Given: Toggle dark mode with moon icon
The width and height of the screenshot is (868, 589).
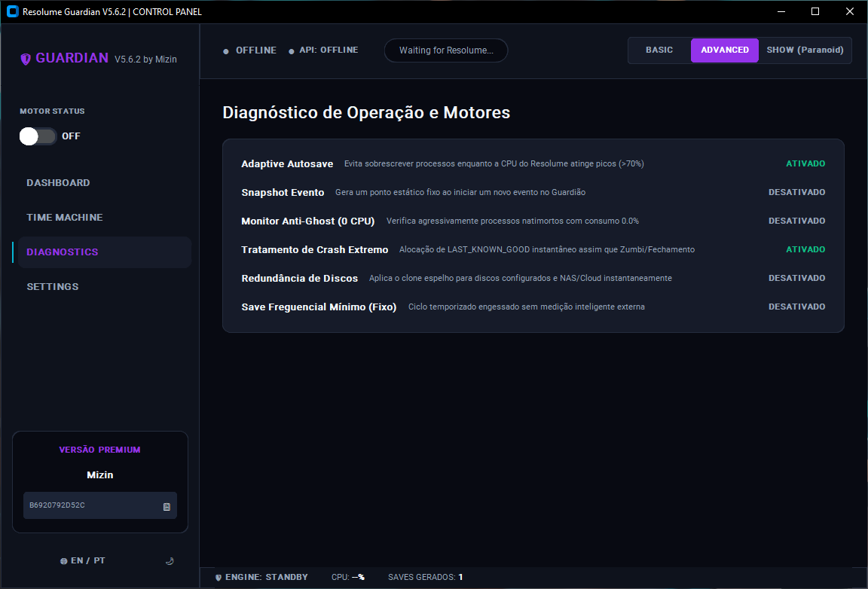Looking at the screenshot, I should tap(170, 561).
